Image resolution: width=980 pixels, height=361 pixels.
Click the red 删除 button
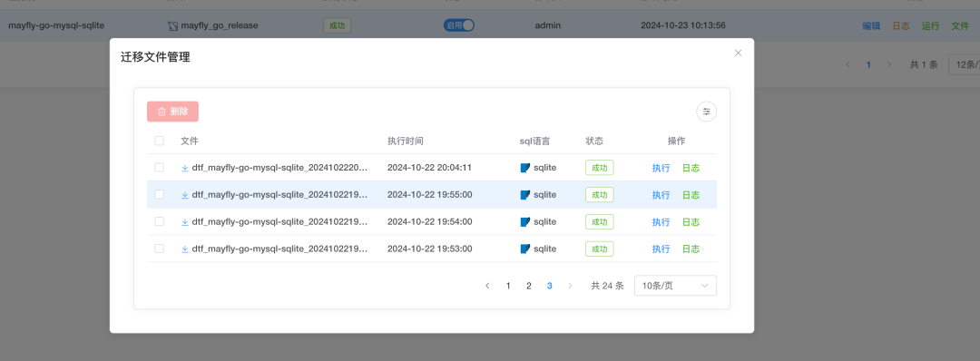click(172, 112)
